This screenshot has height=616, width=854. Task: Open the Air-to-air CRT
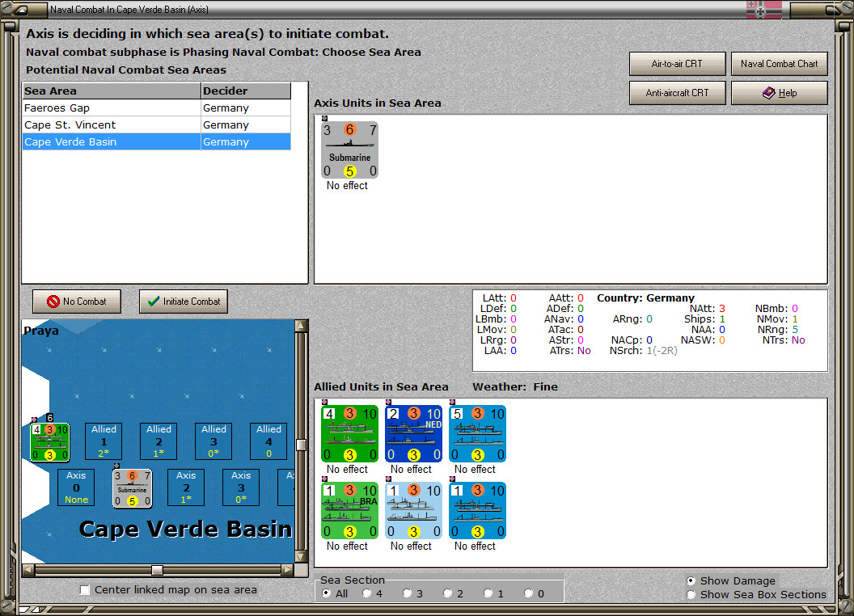677,63
